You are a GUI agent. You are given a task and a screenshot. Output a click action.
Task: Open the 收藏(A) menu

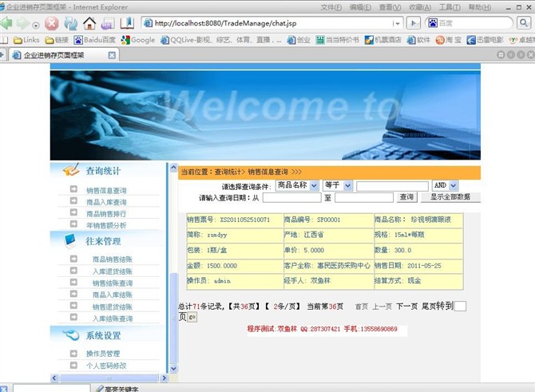point(420,7)
